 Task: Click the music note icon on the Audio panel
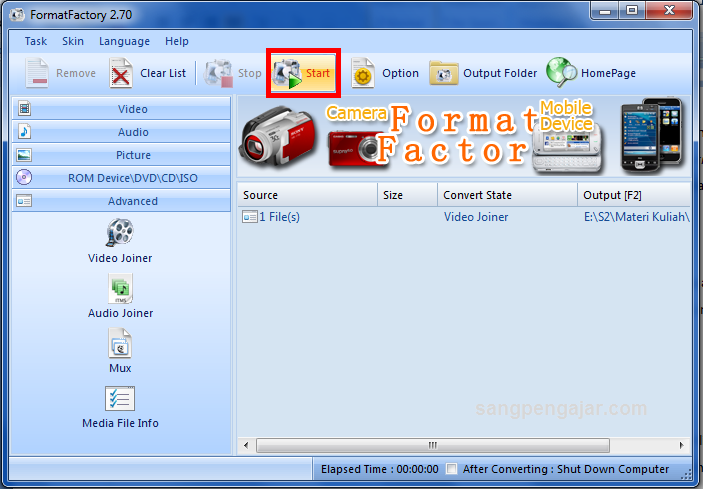pyautogui.click(x=24, y=131)
